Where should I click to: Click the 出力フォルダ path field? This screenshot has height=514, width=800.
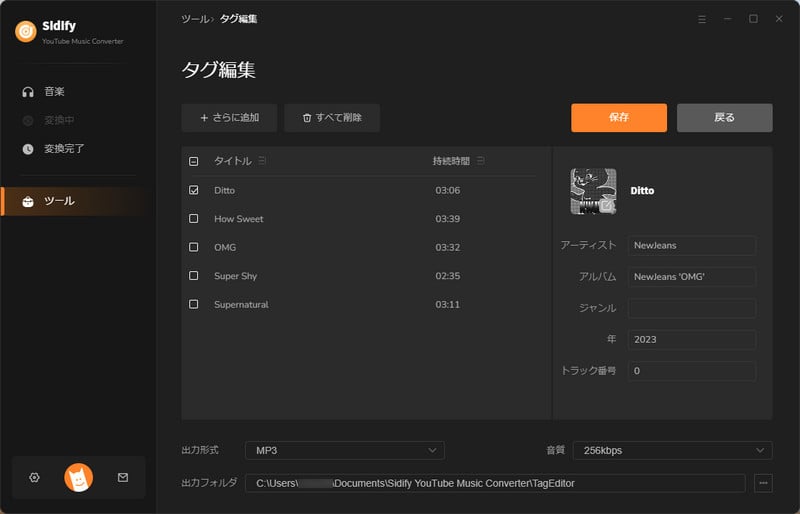495,483
